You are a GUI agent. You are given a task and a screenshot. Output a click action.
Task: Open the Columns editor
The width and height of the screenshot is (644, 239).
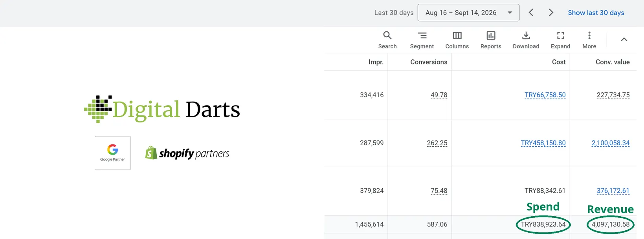coord(457,40)
